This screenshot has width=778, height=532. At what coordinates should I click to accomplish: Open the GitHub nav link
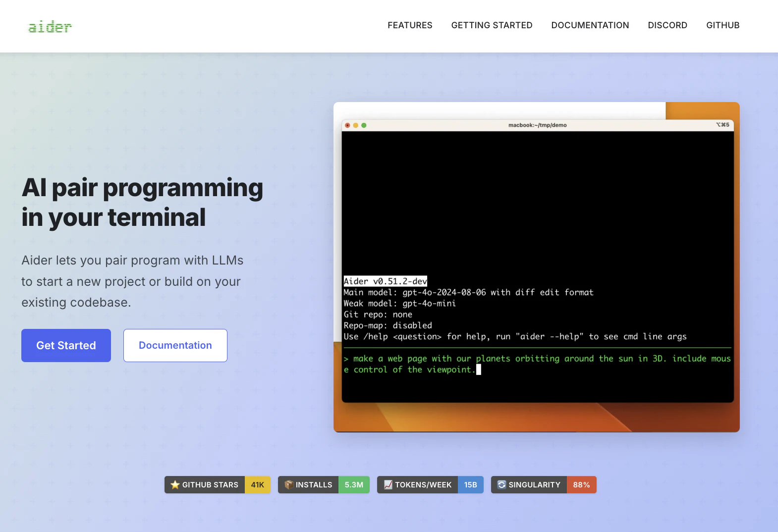coord(723,25)
